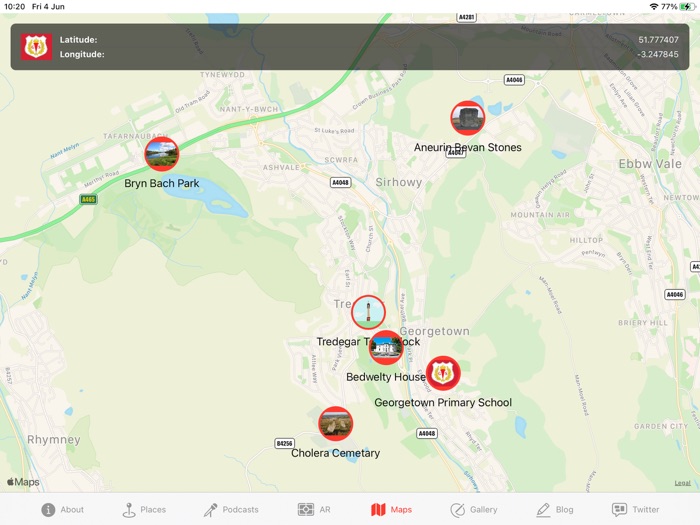Image resolution: width=700 pixels, height=525 pixels.
Task: Click the Georgetown Primary School label
Action: click(443, 403)
